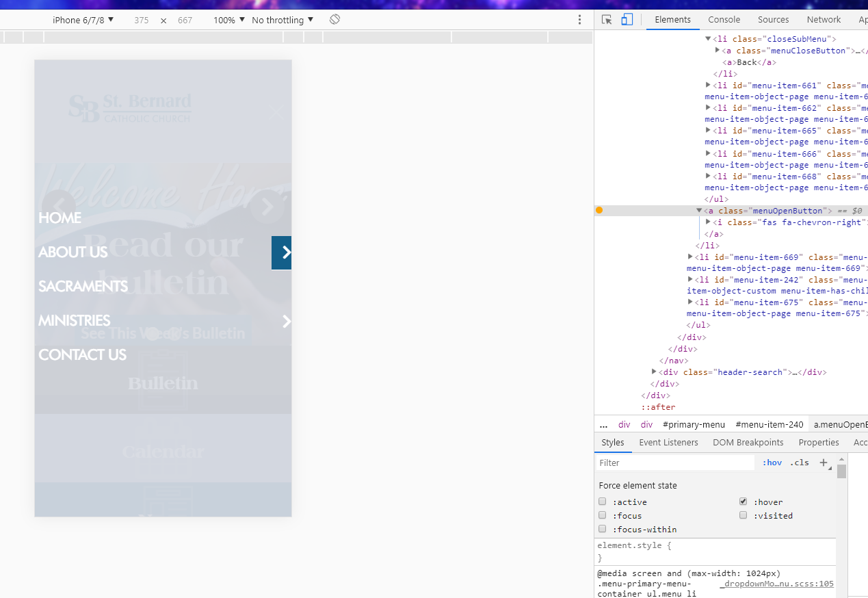Open the device toolbar three-dot menu
This screenshot has width=868, height=598.
579,20
